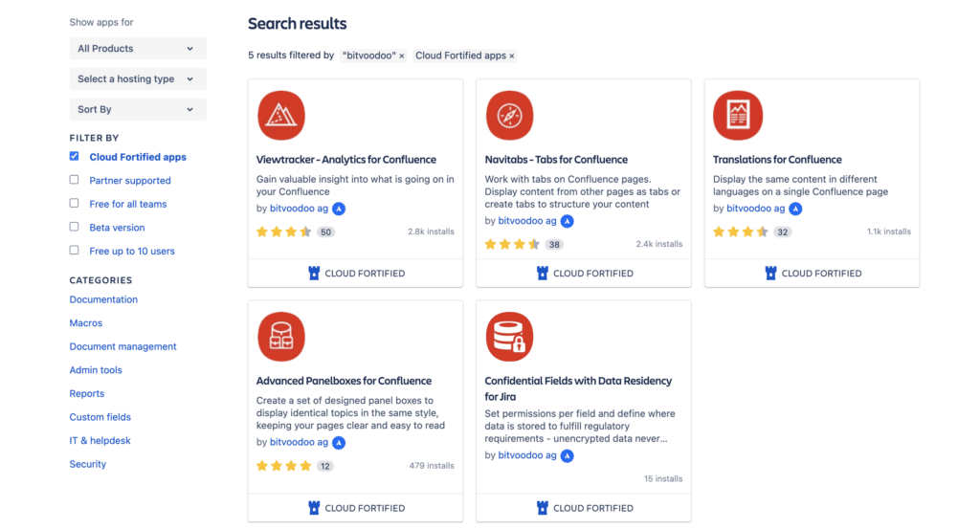Open the Navitabs compass app icon
The width and height of the screenshot is (980, 529).
click(509, 116)
